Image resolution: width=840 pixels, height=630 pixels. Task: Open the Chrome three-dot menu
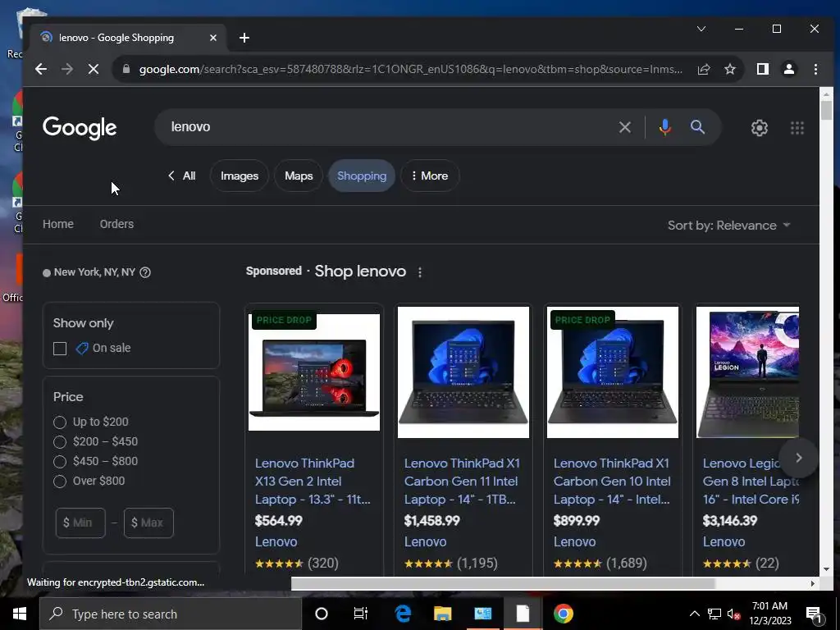coord(815,69)
